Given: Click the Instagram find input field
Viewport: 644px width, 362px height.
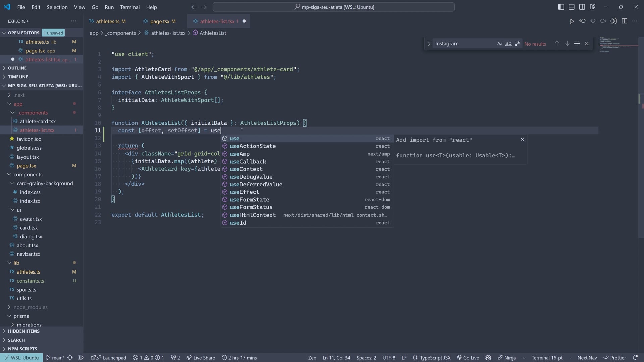Looking at the screenshot, I should [x=463, y=44].
